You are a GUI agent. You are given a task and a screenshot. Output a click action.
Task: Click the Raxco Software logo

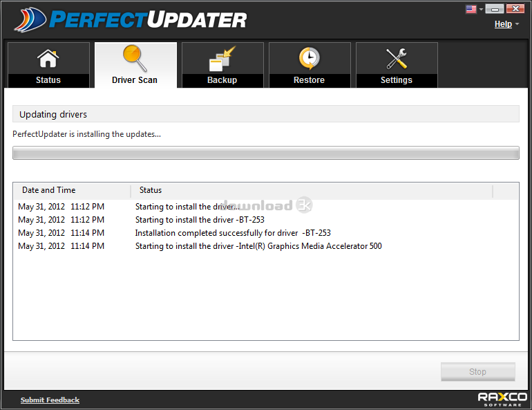point(502,399)
